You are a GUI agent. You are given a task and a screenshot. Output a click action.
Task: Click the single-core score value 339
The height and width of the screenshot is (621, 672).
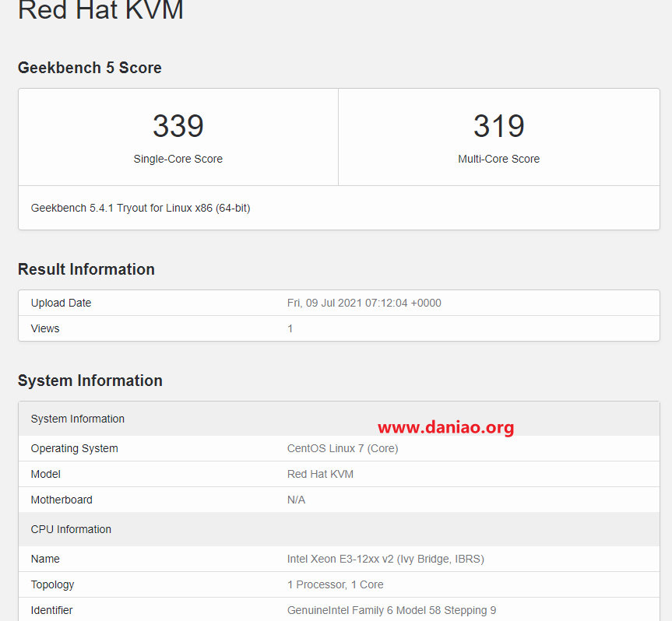(x=178, y=126)
